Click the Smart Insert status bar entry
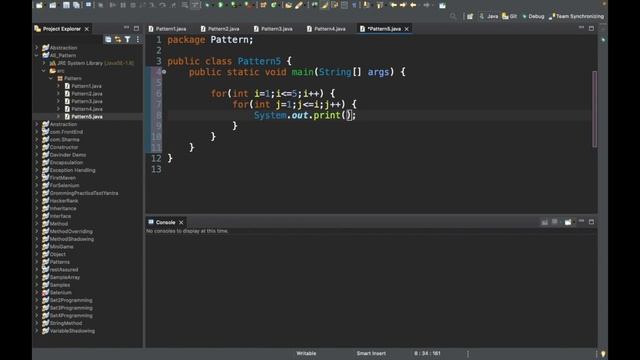The width and height of the screenshot is (640, 360). [371, 353]
